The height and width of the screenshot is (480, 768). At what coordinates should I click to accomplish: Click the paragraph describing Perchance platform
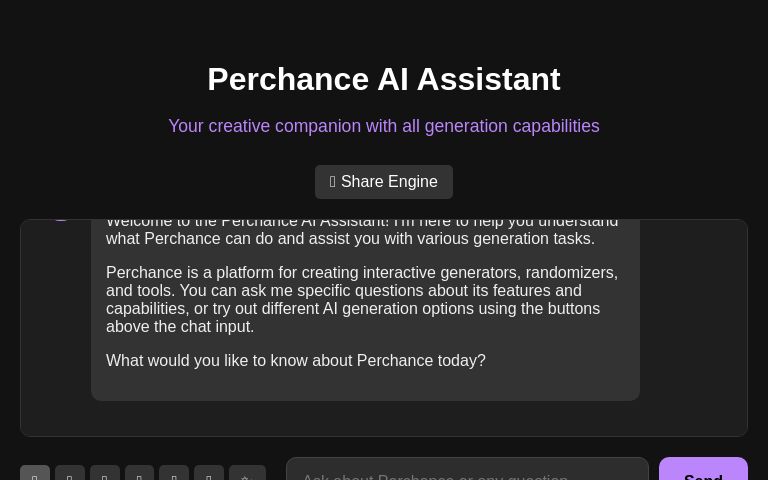coord(362,299)
